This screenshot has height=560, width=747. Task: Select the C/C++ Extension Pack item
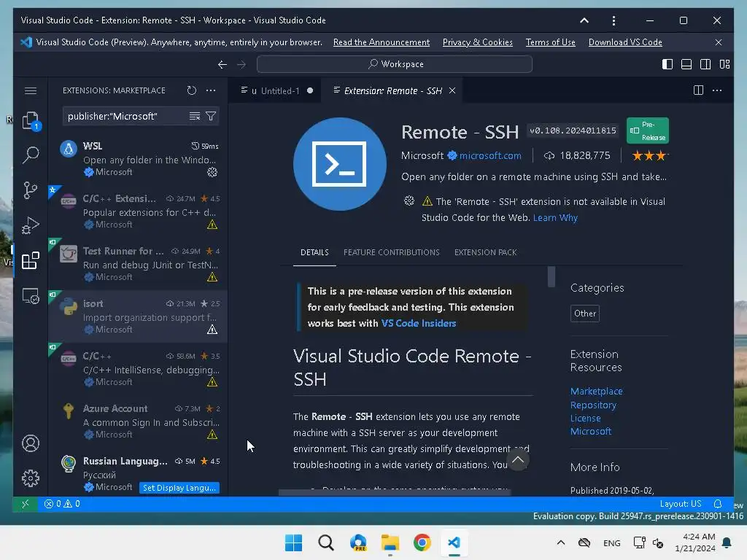click(138, 211)
